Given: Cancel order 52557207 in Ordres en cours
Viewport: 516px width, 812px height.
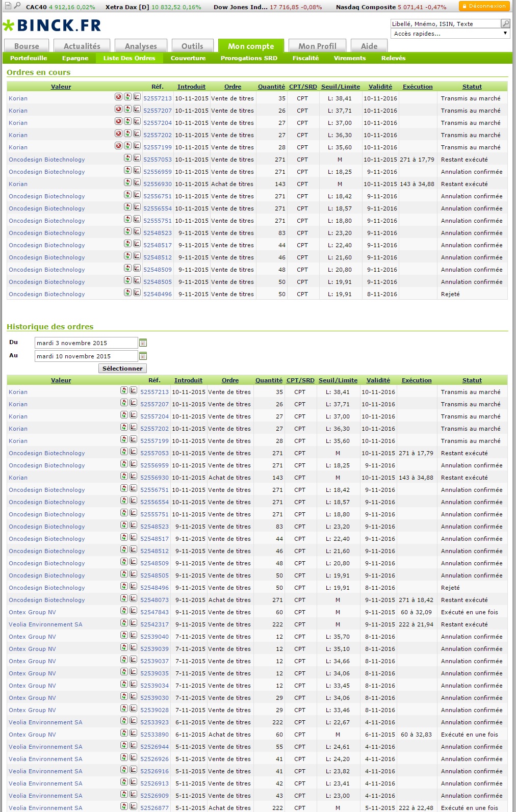Looking at the screenshot, I should point(118,109).
